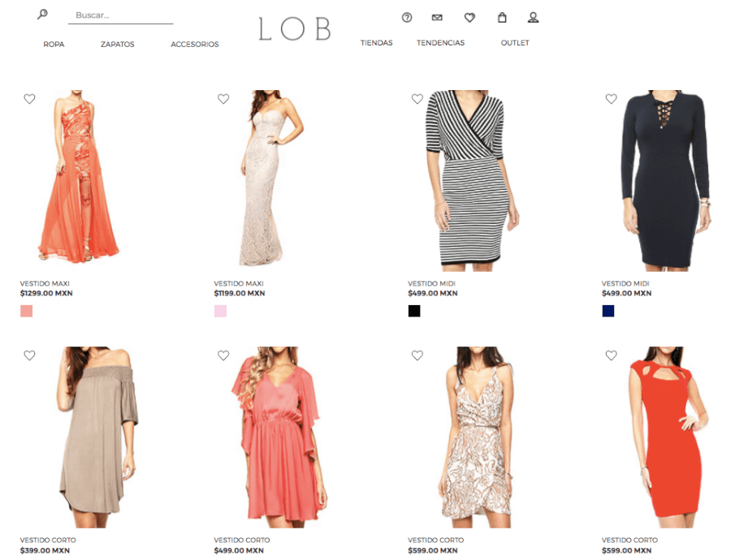Favorite the navy long-sleeve midi dress

pyautogui.click(x=611, y=99)
